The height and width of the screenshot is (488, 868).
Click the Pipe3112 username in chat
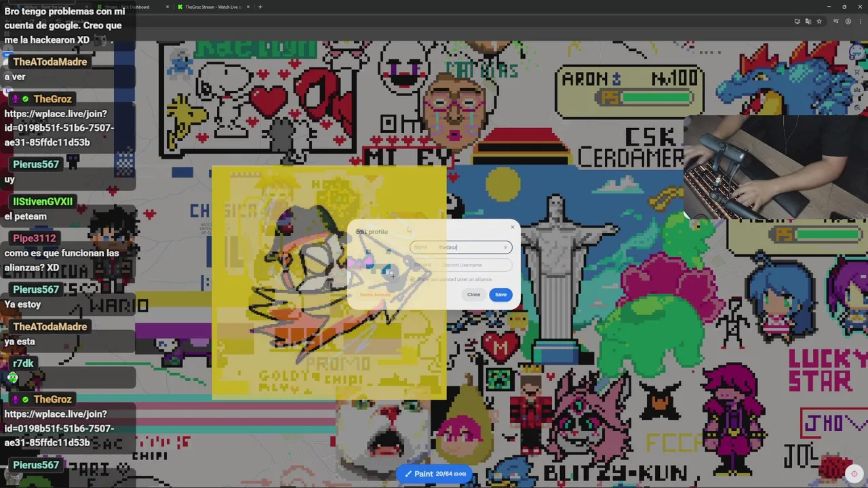tap(35, 238)
